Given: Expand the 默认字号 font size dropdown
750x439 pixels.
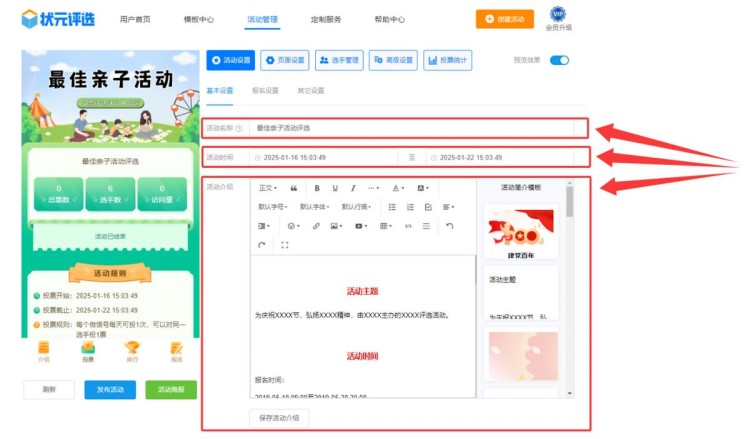Looking at the screenshot, I should pos(274,207).
